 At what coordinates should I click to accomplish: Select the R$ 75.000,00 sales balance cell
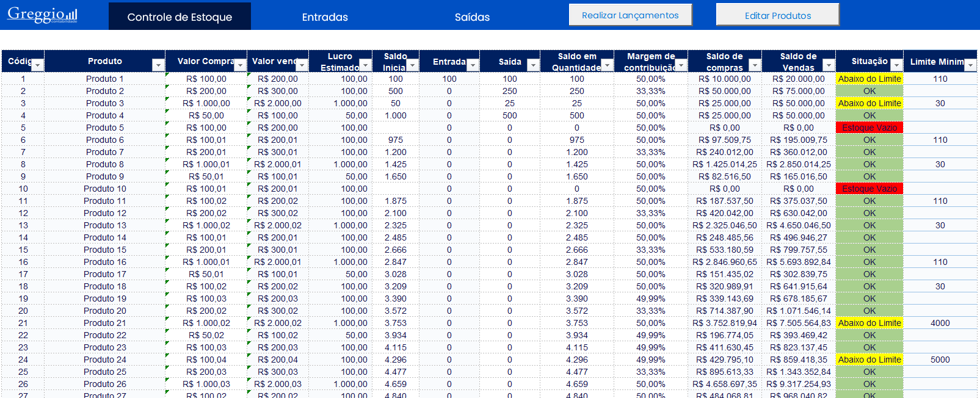(x=799, y=91)
